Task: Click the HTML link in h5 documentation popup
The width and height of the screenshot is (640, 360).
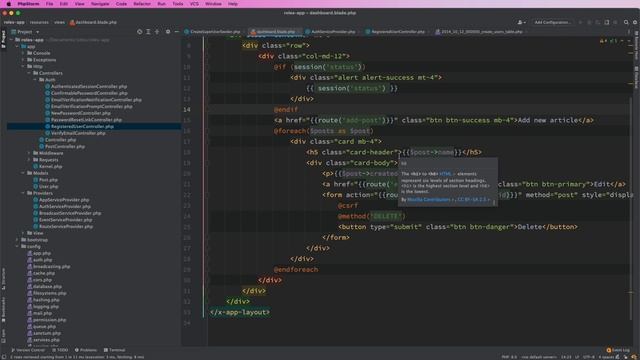Action: coord(445,174)
